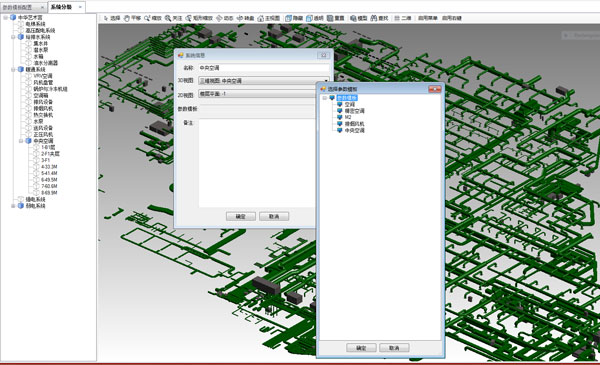
Task: Expand the 弱电系统 tree node
Action: [13, 206]
